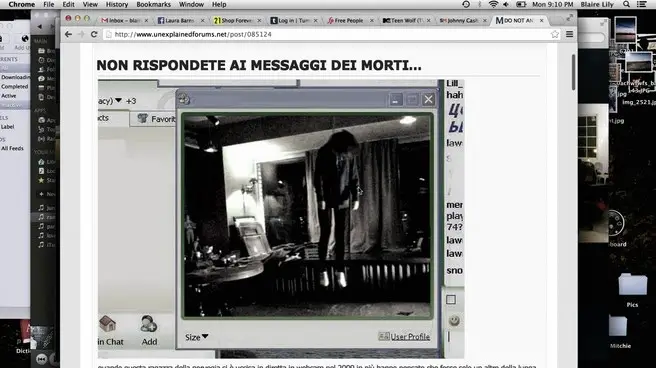This screenshot has height=368, width=656.
Task: Open the Bookmarks menu
Action: coord(154,4)
